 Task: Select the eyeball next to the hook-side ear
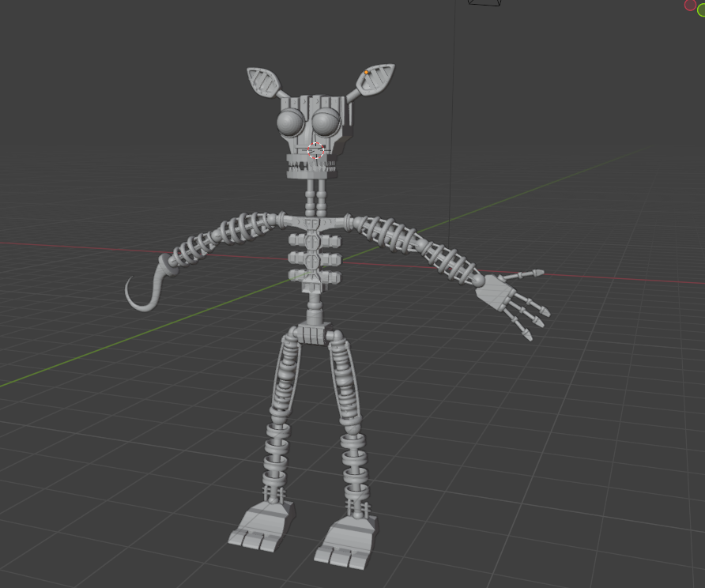291,122
